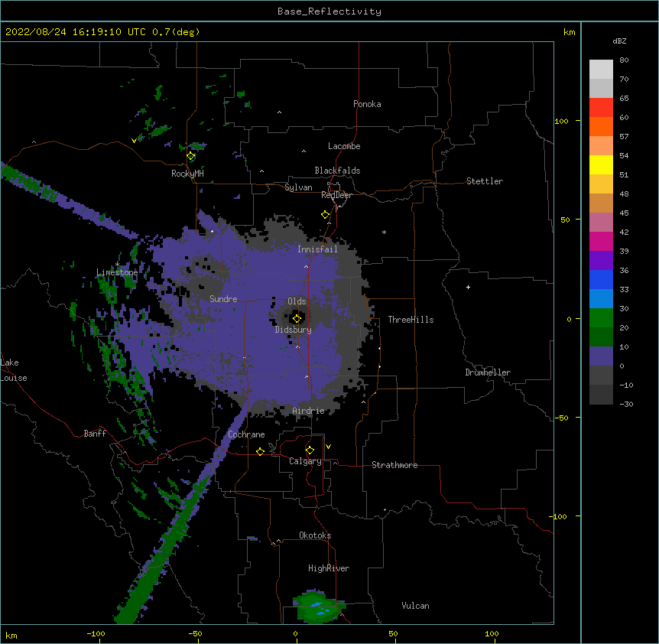Click the Base_Reflectivity title
Viewport: 659px width, 644px height.
click(329, 11)
